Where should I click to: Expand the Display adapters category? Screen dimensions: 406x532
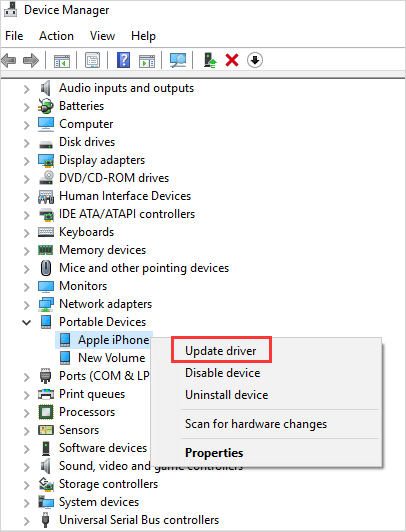coord(26,160)
